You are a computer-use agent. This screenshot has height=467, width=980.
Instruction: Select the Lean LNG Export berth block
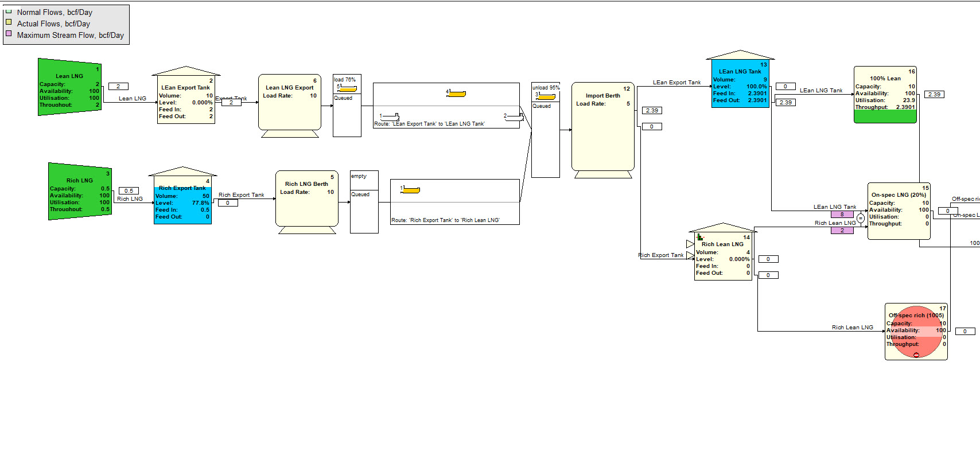pos(289,103)
